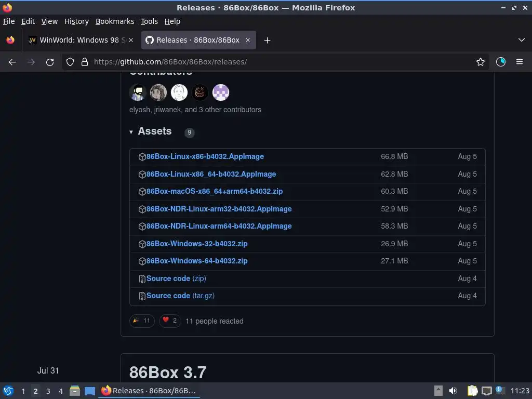This screenshot has height=399, width=532.
Task: Download Source code (zip)
Action: pyautogui.click(x=176, y=278)
